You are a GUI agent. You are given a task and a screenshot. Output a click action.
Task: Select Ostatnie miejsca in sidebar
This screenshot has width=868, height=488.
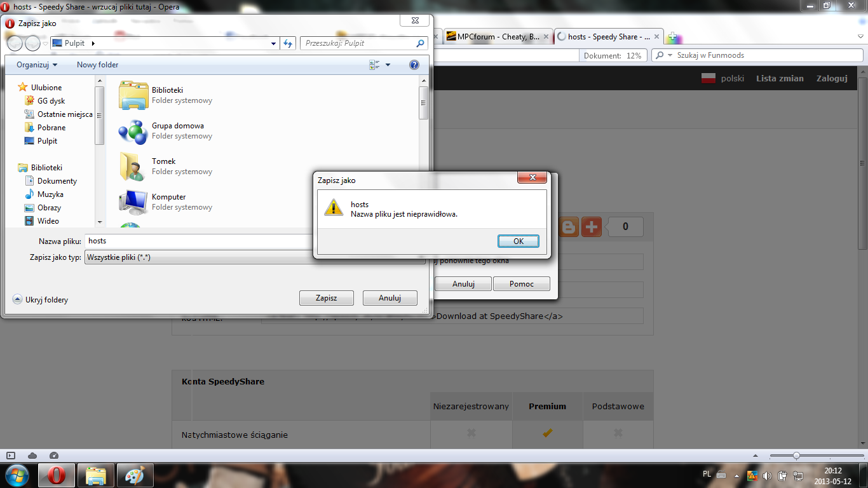coord(65,114)
